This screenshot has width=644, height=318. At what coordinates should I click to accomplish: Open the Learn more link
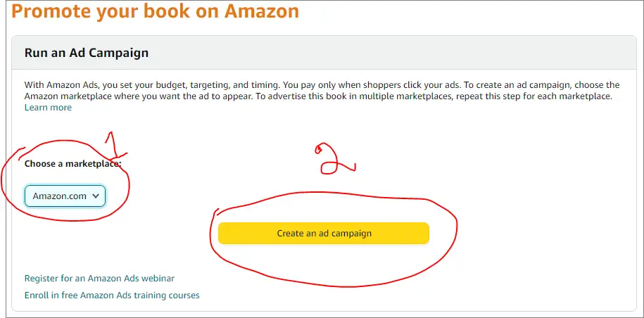(48, 108)
